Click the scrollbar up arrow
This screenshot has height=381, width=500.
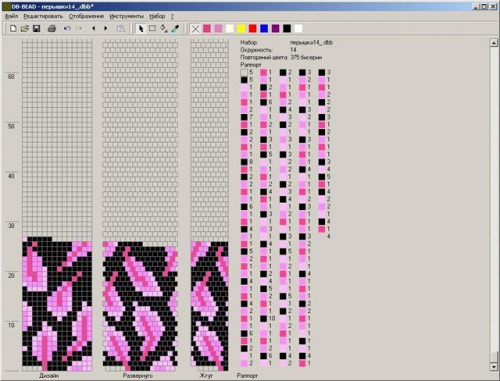[x=494, y=43]
